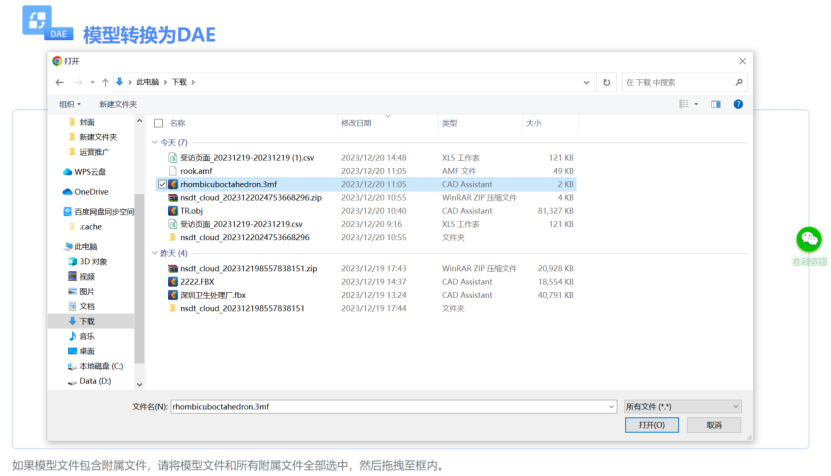The width and height of the screenshot is (831, 476).
Task: Sort by 大小 column header
Action: 534,123
